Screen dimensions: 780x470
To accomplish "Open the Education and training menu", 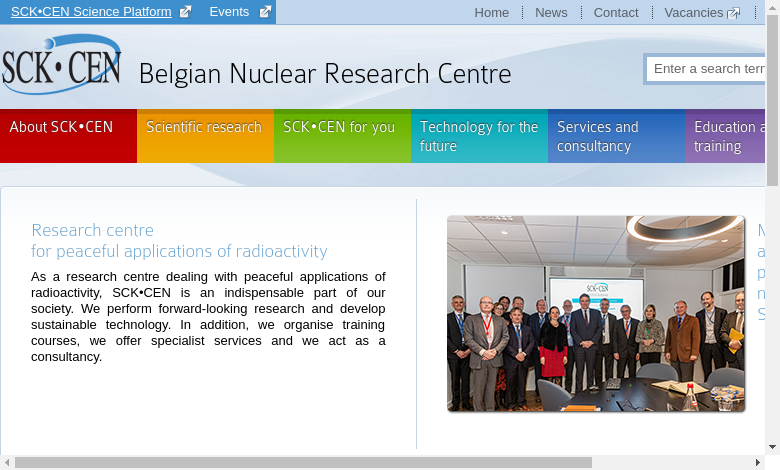I will pos(725,136).
